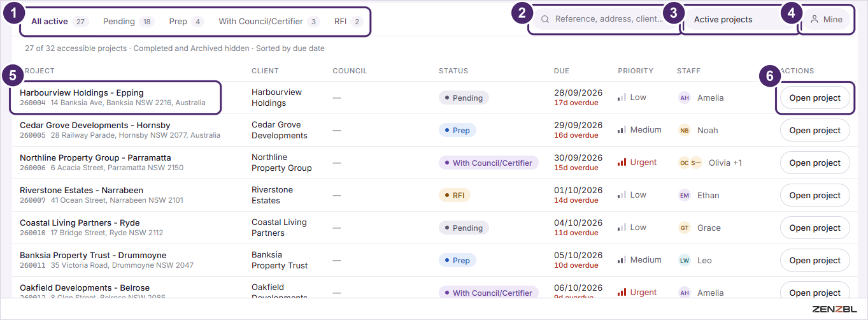
Task: Click the Urgent priority bars icon in Northline row
Action: pyautogui.click(x=622, y=163)
